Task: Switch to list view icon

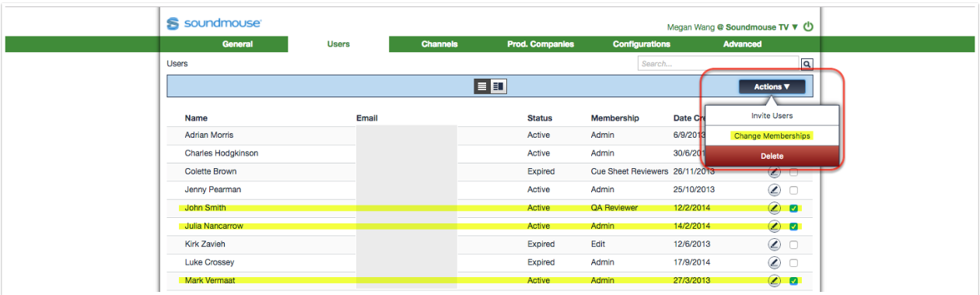Action: coord(483,86)
